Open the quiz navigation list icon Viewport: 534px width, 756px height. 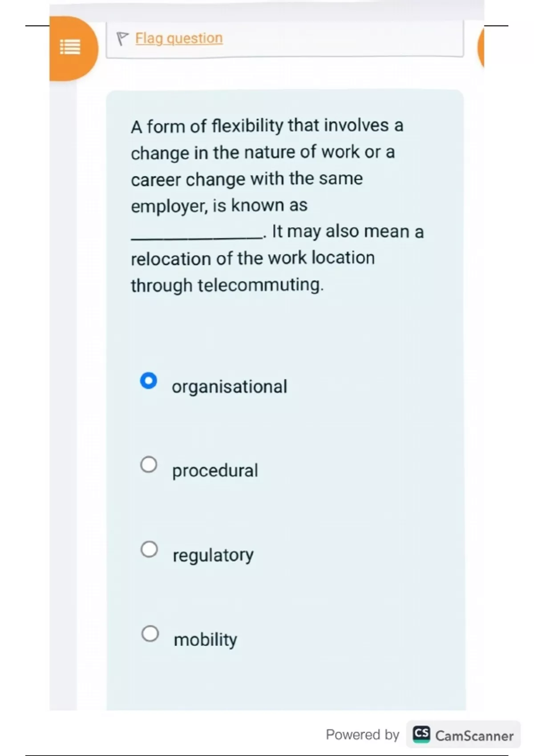[x=70, y=47]
